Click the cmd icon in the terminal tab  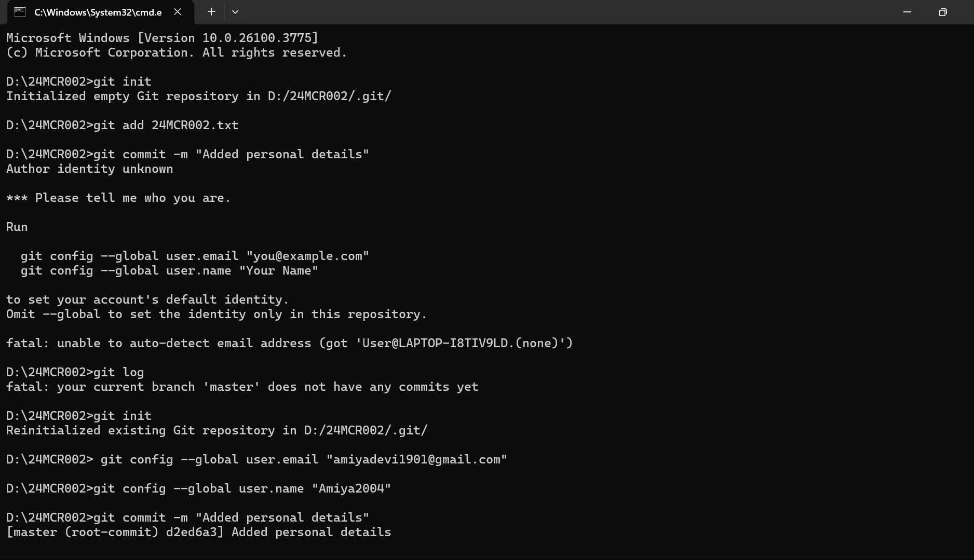point(20,12)
